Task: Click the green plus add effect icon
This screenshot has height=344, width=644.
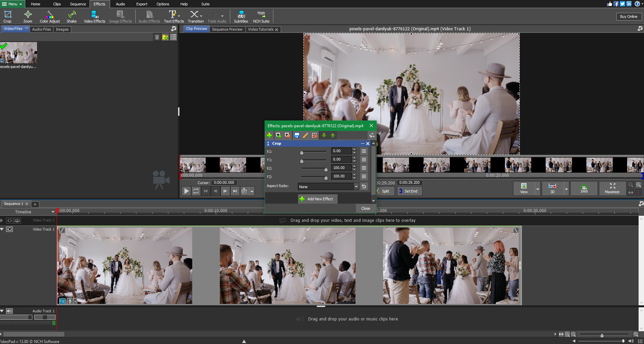Action: [x=269, y=135]
